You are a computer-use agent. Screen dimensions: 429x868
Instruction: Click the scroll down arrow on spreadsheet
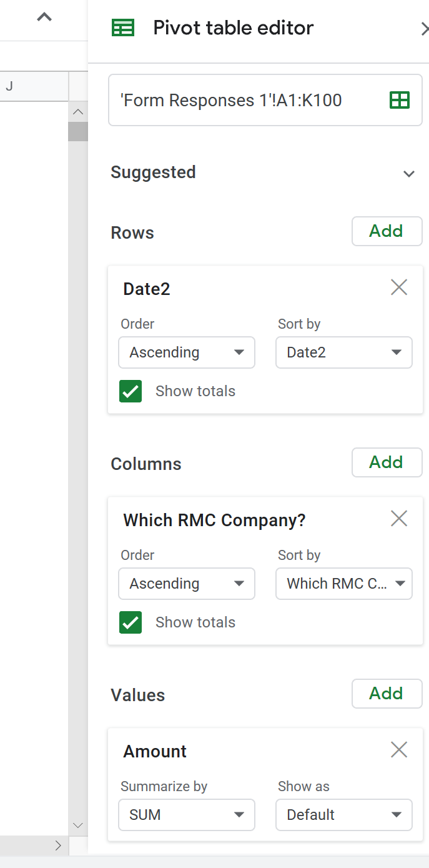[78, 826]
